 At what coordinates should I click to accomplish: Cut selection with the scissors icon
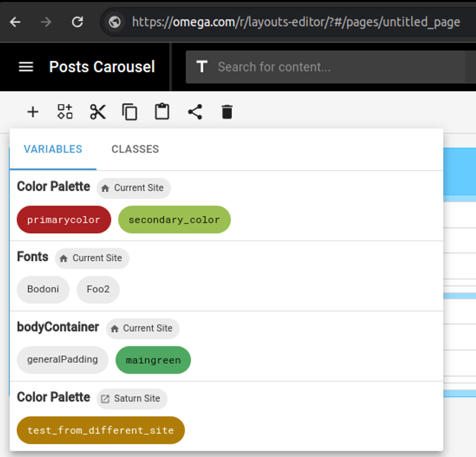[x=98, y=112]
